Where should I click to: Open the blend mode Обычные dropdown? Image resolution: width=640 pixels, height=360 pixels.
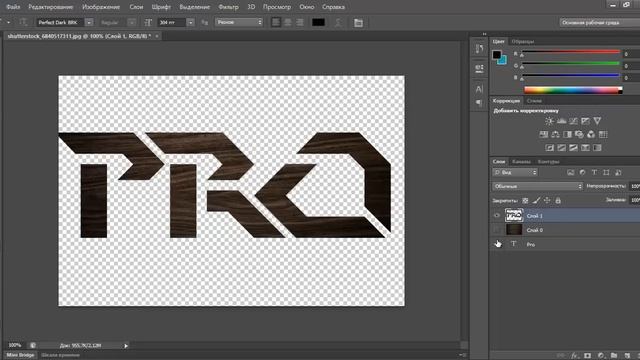point(538,186)
